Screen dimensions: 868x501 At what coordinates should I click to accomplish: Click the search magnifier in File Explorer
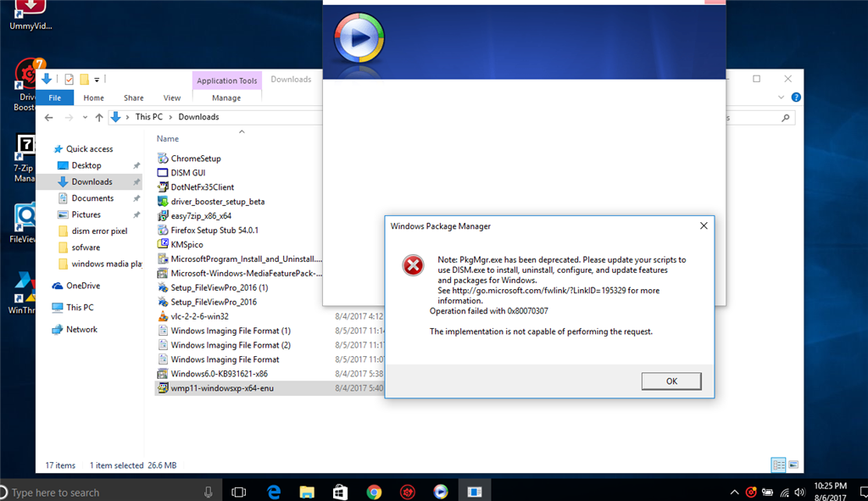pyautogui.click(x=785, y=118)
